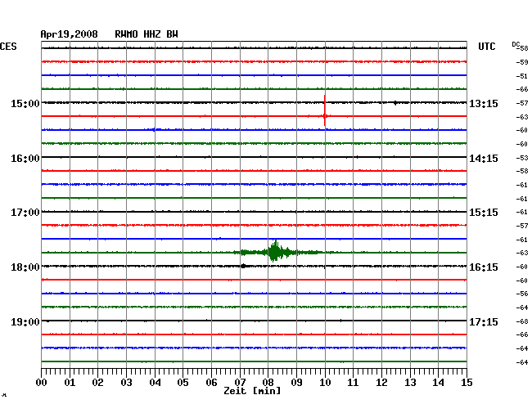The image size is (532, 404).
Task: Click the "08" minute axis label
Action: [x=268, y=383]
